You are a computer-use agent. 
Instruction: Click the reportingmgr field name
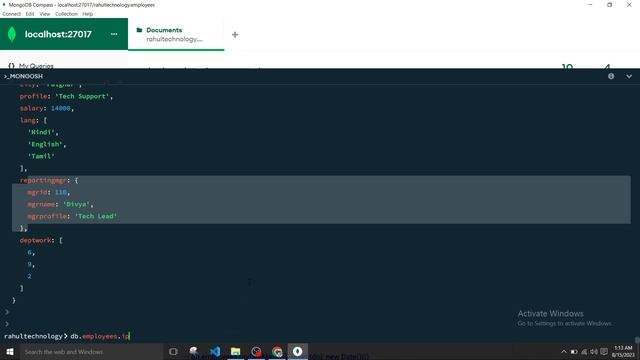click(x=43, y=180)
